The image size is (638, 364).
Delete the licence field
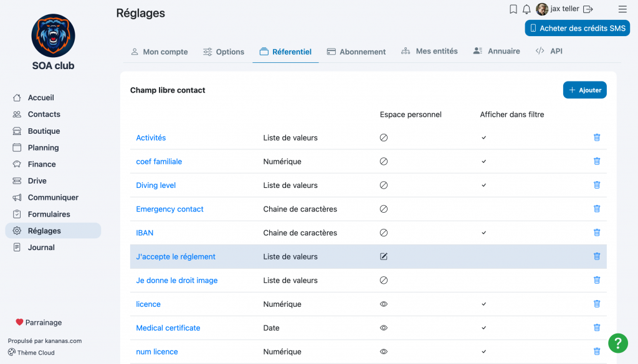(596, 304)
